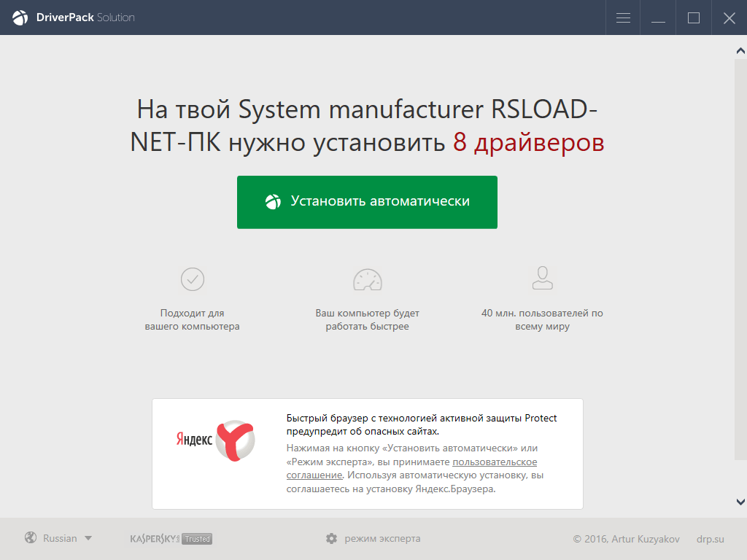Click the vertical scrollbar track

740,260
